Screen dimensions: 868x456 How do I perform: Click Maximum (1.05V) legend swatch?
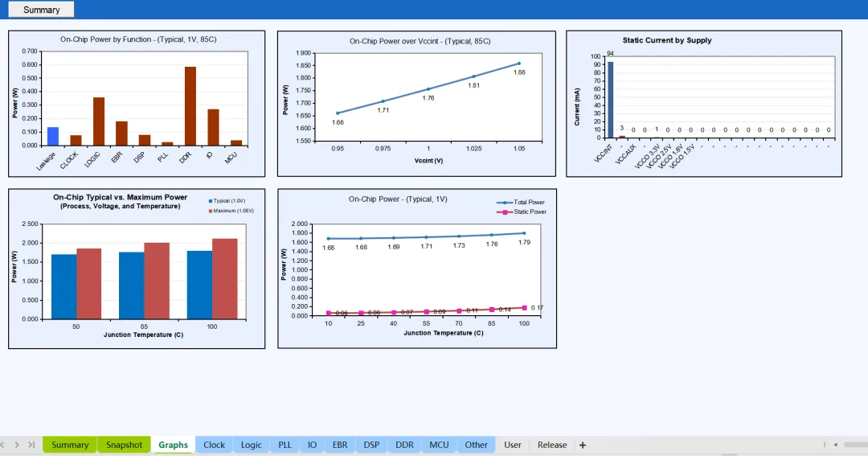point(211,211)
